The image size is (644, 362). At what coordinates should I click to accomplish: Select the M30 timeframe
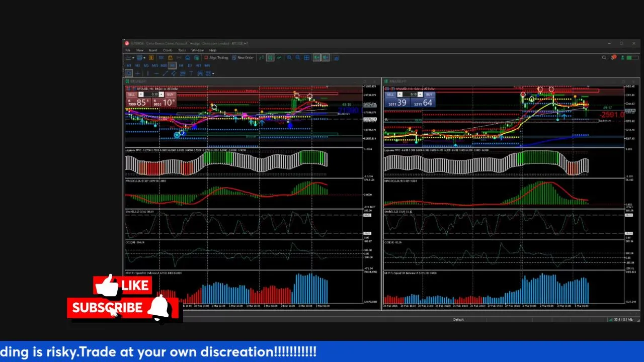(164, 66)
